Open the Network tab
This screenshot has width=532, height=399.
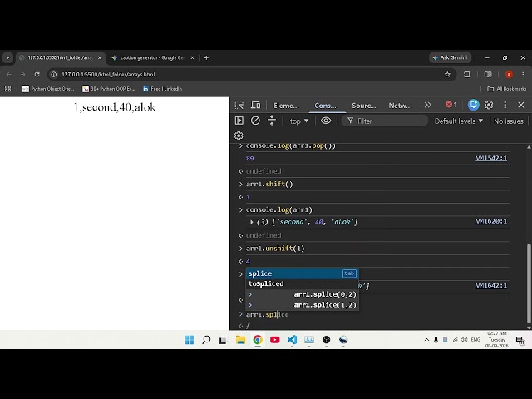400,106
